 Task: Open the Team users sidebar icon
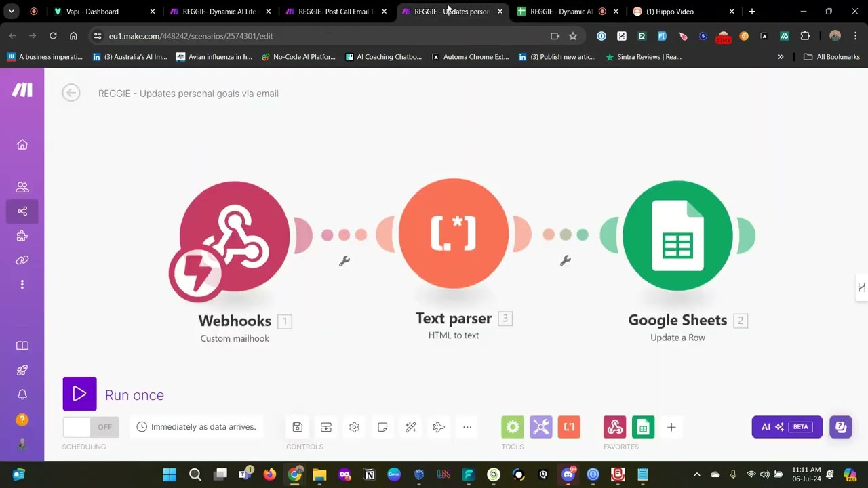(x=22, y=187)
